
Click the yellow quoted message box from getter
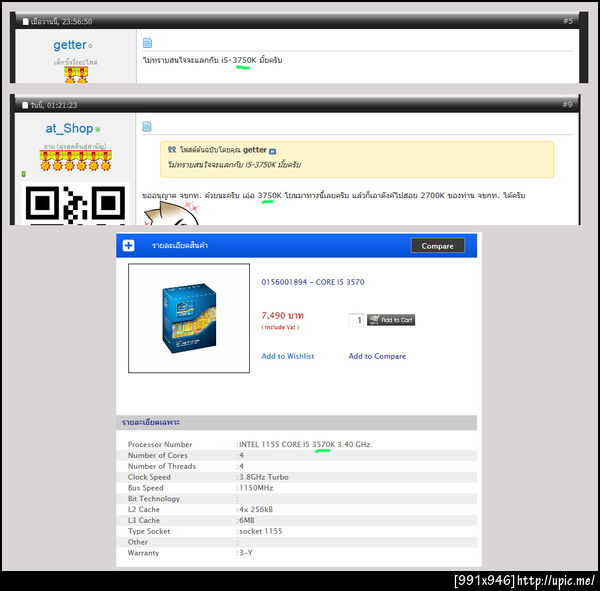click(357, 159)
